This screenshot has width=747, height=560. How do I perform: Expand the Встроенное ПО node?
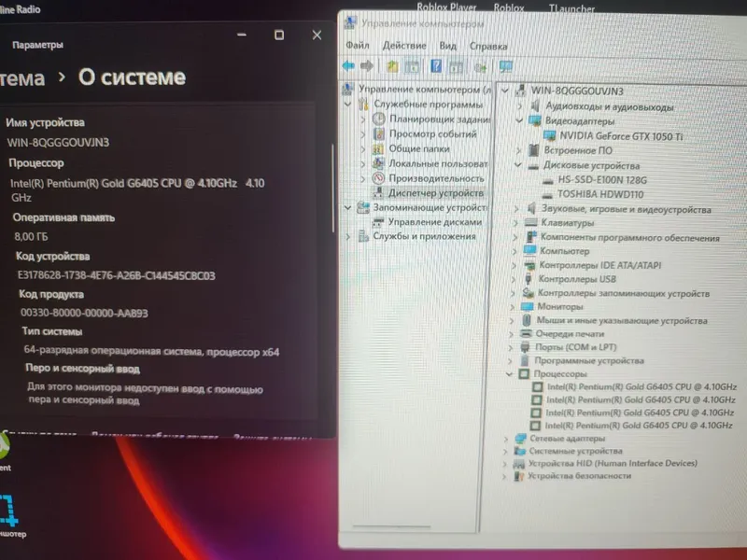pos(519,150)
